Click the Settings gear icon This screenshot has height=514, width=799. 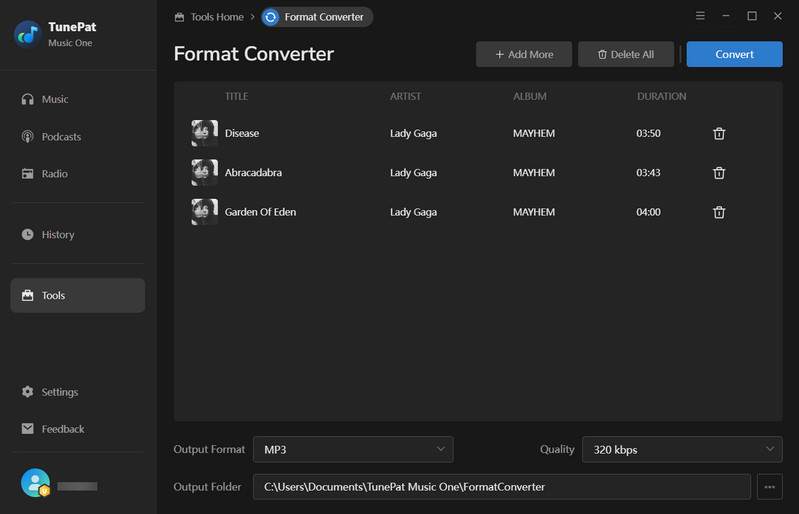28,391
